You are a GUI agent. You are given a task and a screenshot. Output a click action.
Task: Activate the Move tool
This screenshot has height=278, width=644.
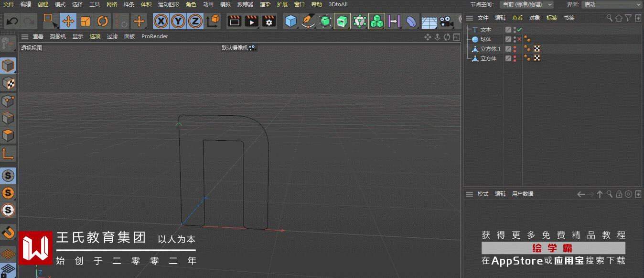(x=68, y=21)
